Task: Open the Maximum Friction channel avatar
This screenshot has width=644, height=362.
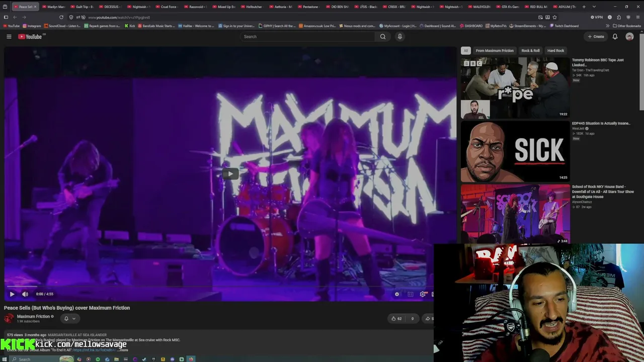Action: click(9, 318)
